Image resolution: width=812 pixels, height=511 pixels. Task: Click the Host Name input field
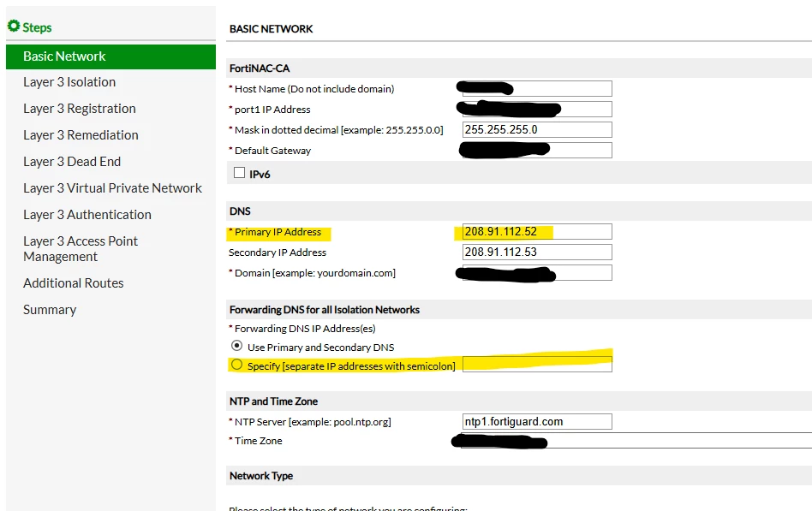tap(537, 88)
